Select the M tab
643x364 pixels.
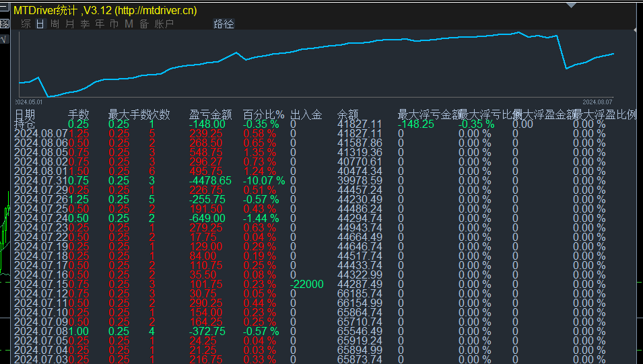tap(129, 24)
